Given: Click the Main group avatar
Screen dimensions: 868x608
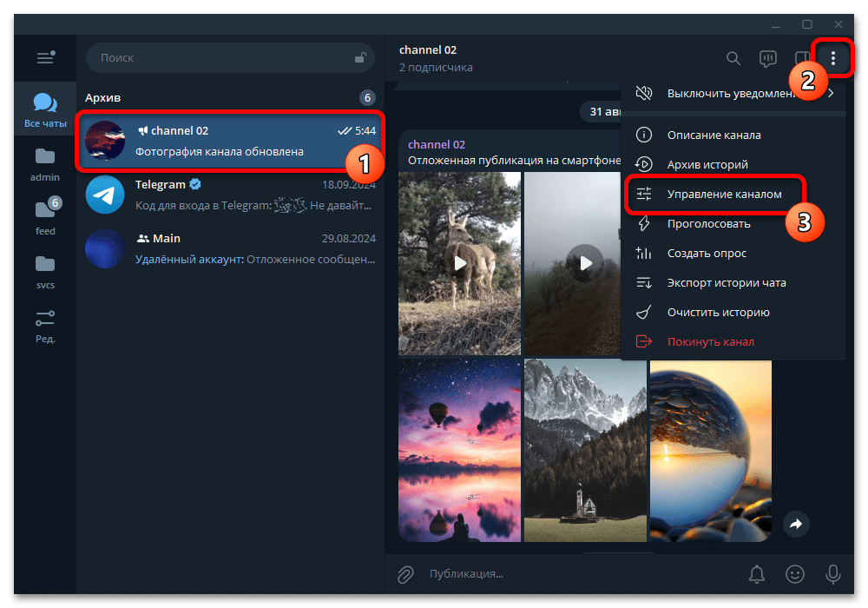Looking at the screenshot, I should (x=105, y=248).
